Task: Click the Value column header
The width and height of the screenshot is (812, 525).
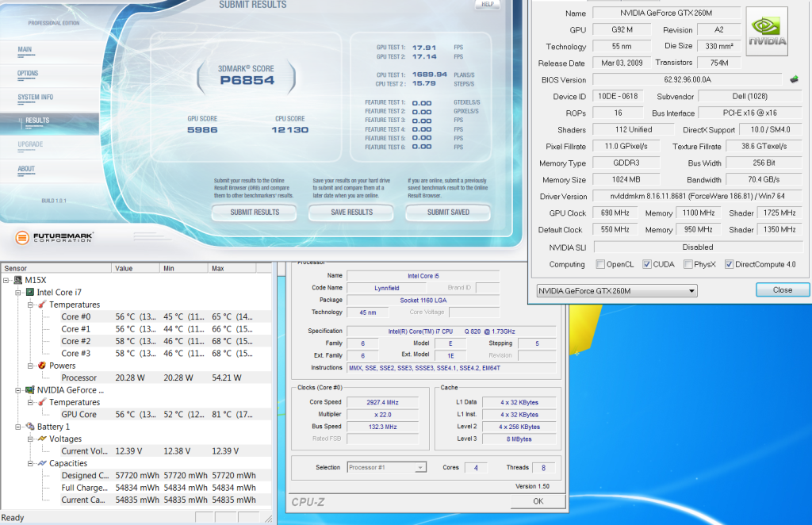Action: pyautogui.click(x=136, y=268)
